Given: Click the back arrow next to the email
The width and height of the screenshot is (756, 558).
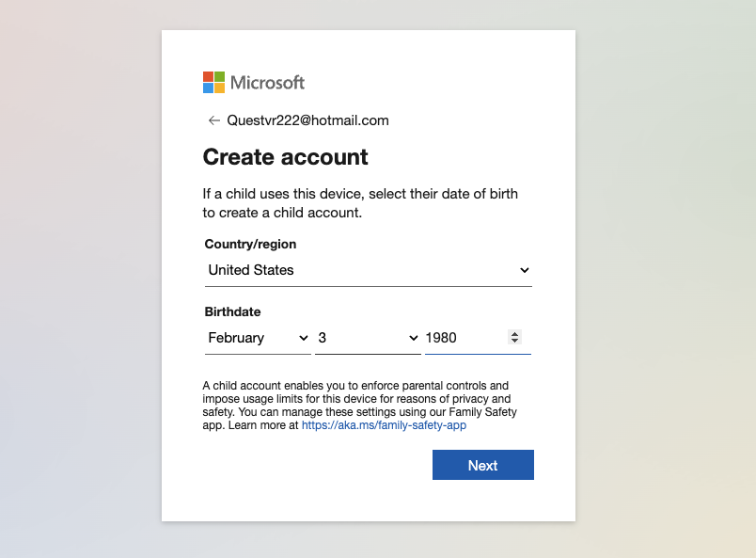Looking at the screenshot, I should point(214,120).
